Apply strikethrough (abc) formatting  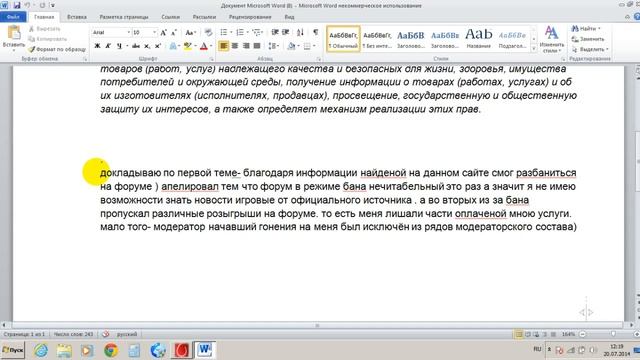click(x=136, y=46)
